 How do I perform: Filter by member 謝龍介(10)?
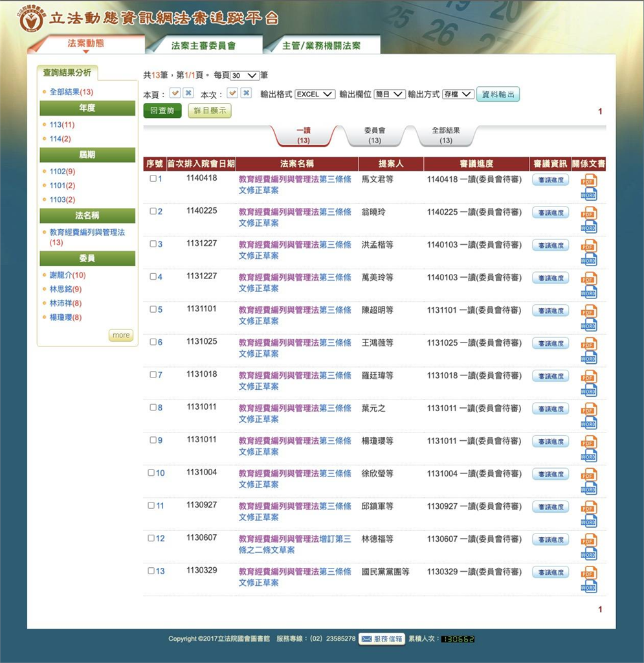(x=67, y=275)
